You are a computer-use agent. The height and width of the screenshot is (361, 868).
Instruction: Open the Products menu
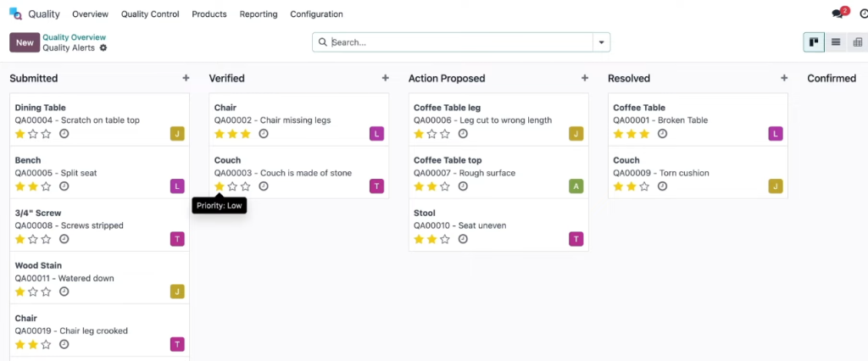click(x=209, y=14)
